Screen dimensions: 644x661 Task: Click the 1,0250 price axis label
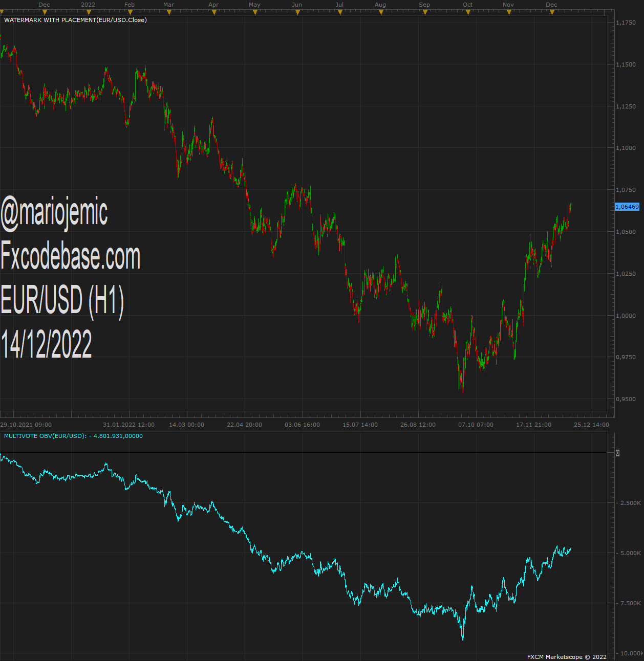tap(626, 274)
